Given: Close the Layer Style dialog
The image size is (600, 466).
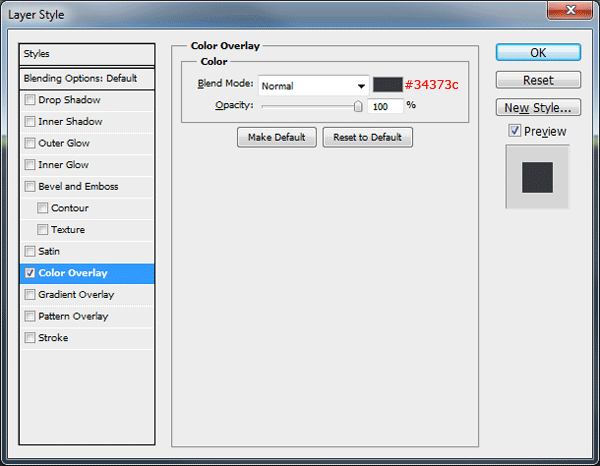Looking at the screenshot, I should click(570, 10).
